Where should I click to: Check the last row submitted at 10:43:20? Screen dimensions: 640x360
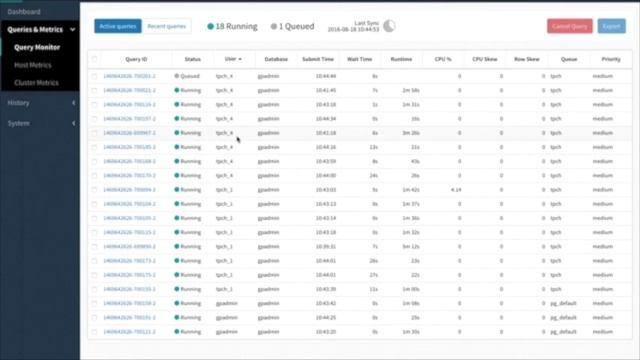(94, 332)
